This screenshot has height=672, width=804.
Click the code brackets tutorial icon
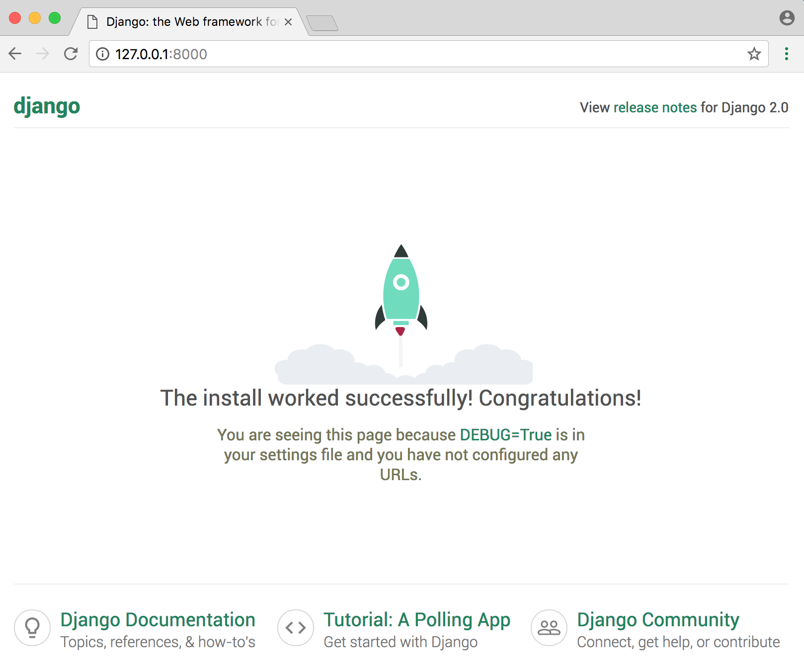click(296, 628)
